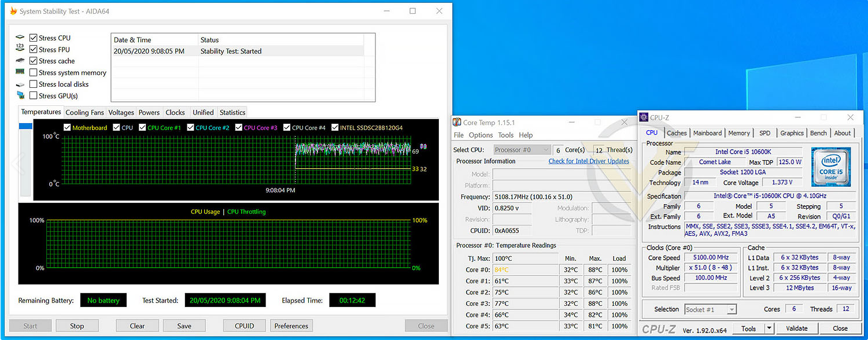The height and width of the screenshot is (340, 868).
Task: Switch to Caches tab in CPU-Z
Action: point(677,133)
